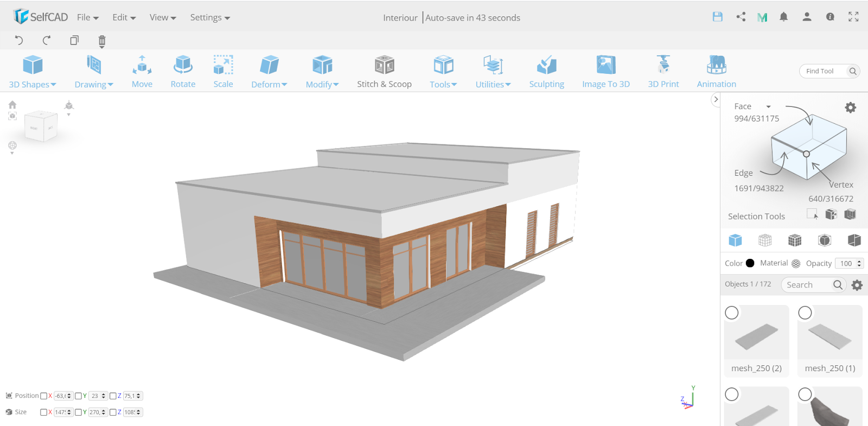Enable the Size Y checkbox

(x=79, y=412)
